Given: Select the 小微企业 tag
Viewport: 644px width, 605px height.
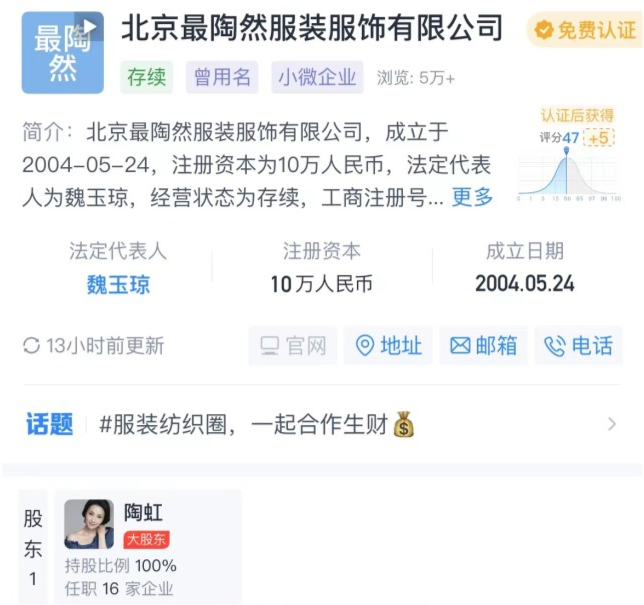Looking at the screenshot, I should (x=317, y=77).
